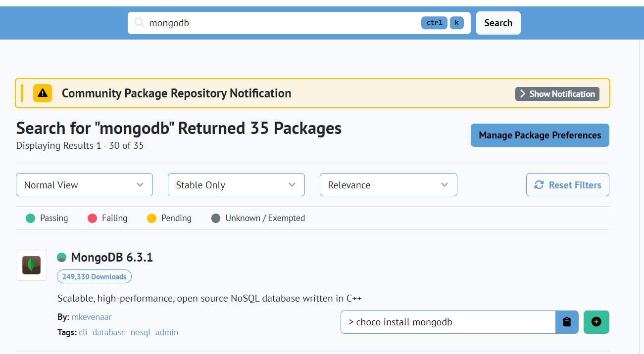Click the k keyboard shortcut badge
Image resolution: width=644 pixels, height=354 pixels.
[x=457, y=23]
